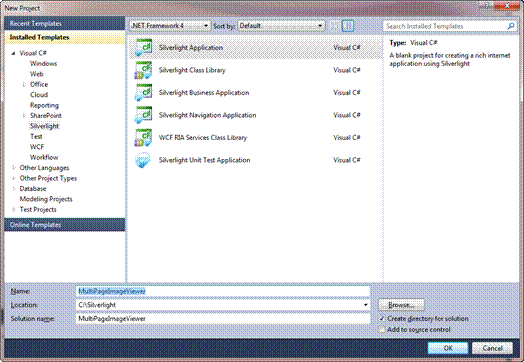524x362 pixels.
Task: Expand the Office tree node
Action: 24,84
